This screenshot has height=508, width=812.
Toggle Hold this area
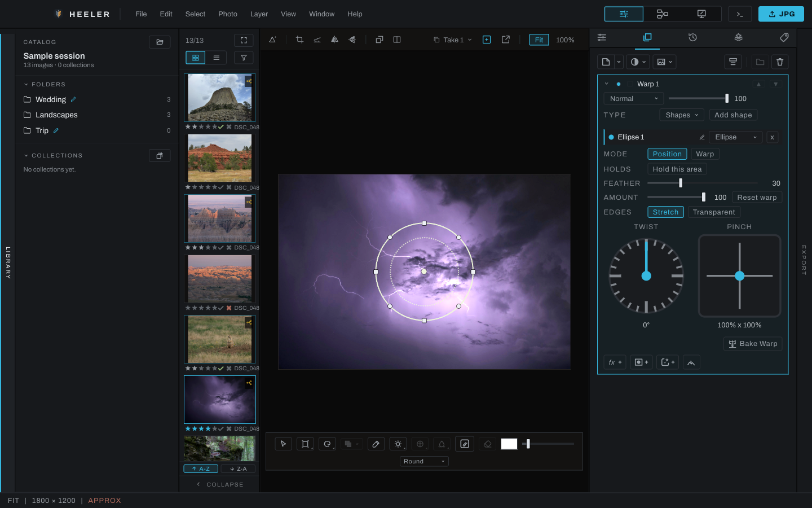point(677,169)
